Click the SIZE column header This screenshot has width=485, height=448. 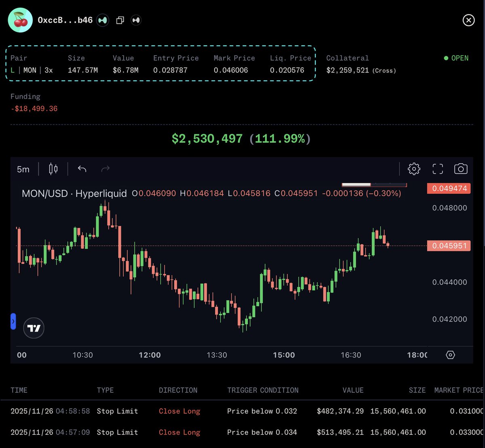pyautogui.click(x=417, y=390)
